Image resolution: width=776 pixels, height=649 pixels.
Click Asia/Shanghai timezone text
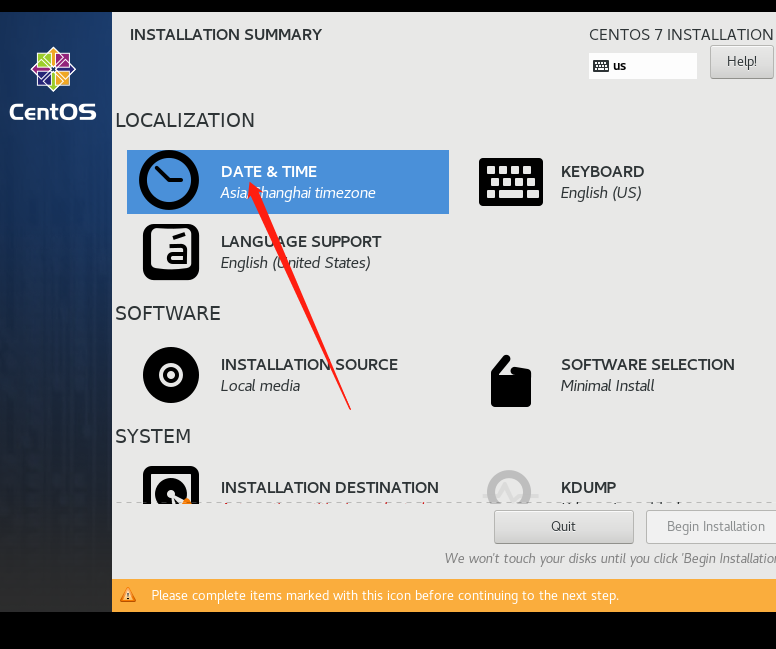(x=298, y=193)
